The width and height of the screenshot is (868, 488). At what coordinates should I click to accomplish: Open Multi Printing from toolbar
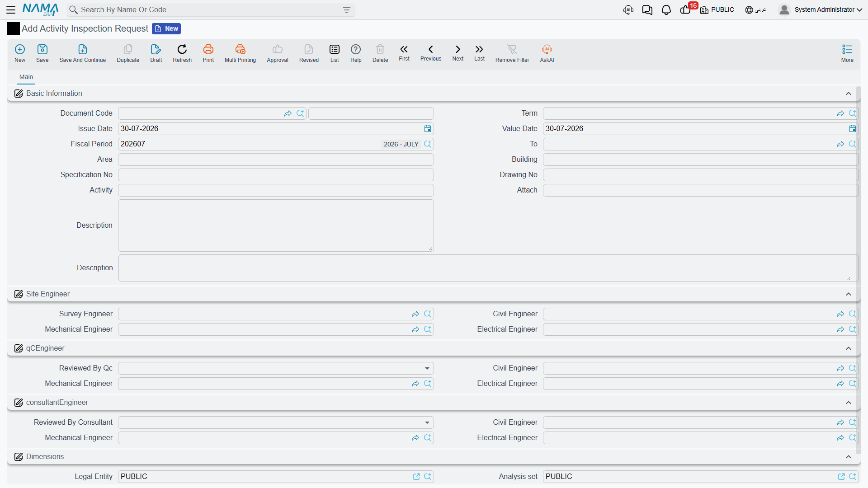tap(240, 53)
